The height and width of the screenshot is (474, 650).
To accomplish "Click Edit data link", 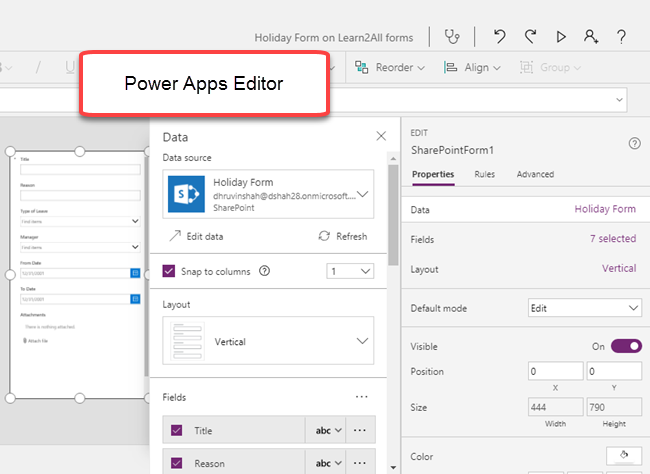I will click(x=196, y=236).
